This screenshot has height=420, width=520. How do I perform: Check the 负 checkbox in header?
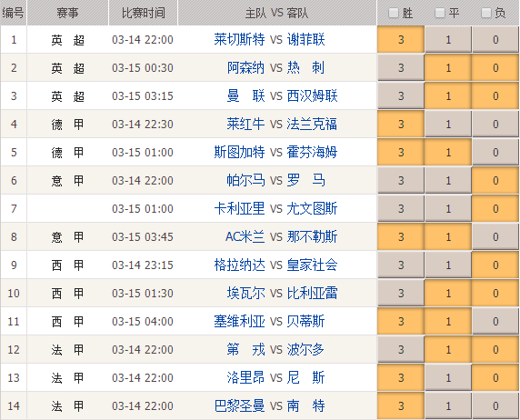coord(486,14)
